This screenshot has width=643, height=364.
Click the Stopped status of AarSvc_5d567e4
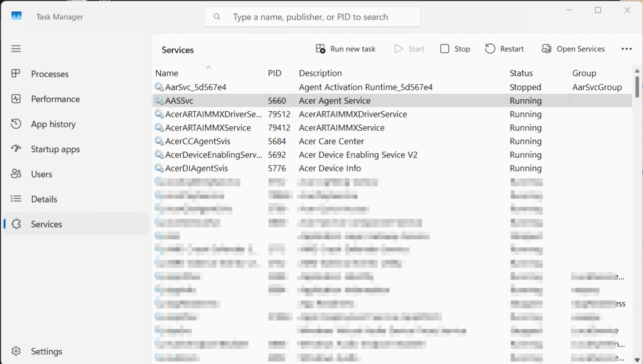[526, 87]
